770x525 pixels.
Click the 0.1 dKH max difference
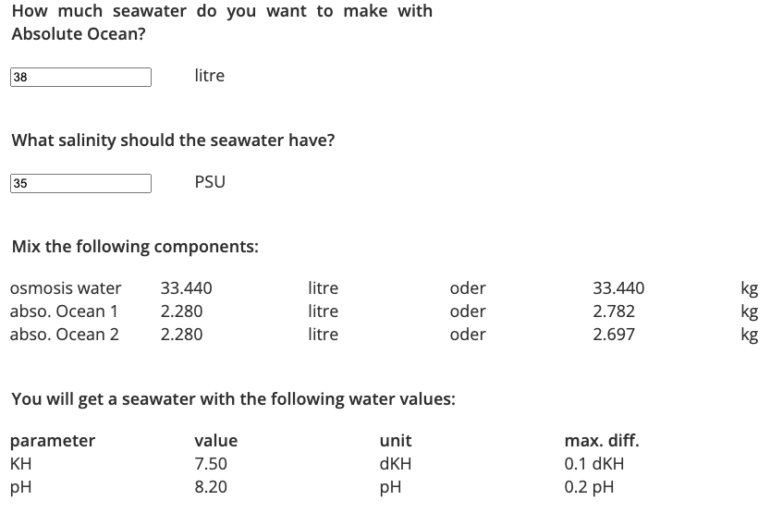(598, 464)
